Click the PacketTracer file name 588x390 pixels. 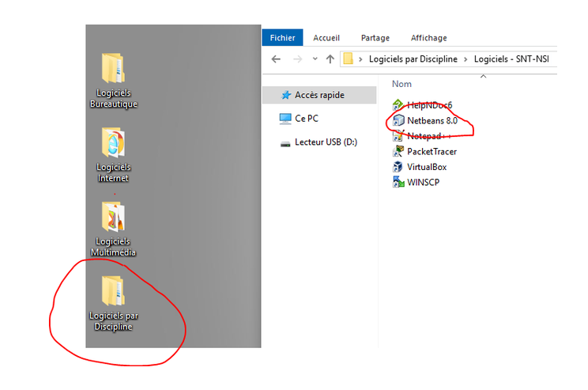(432, 152)
